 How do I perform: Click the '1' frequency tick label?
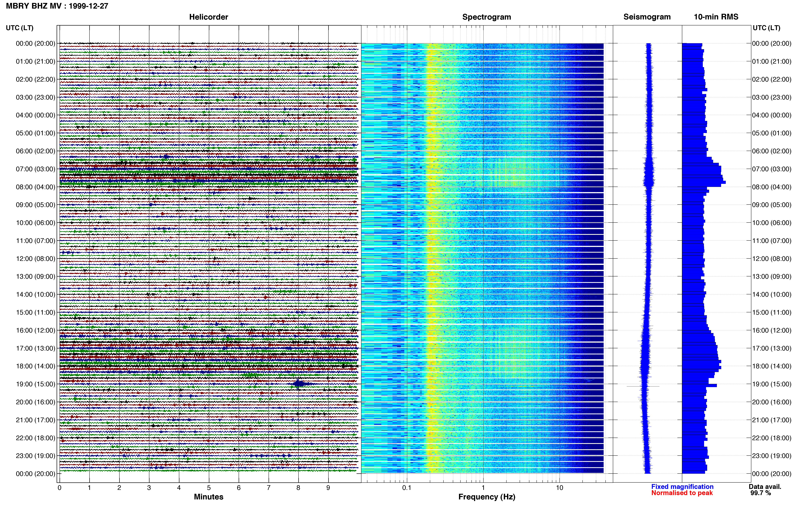[x=483, y=488]
